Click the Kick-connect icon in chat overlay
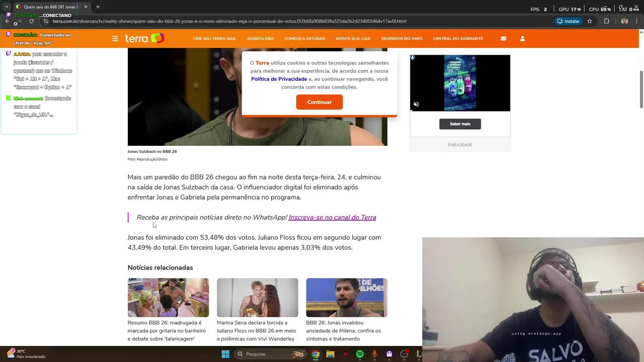The image size is (644, 362). click(9, 98)
